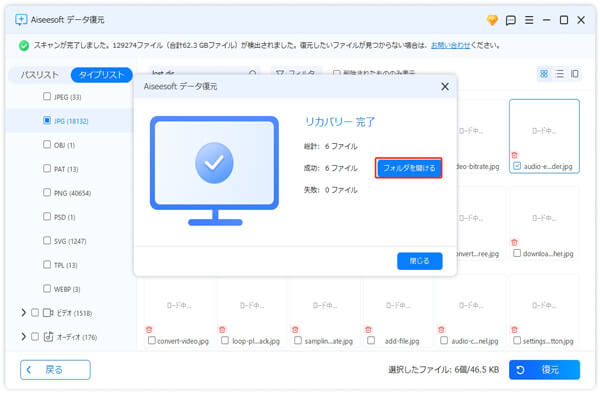Image resolution: width=600 pixels, height=393 pixels.
Task: Click the Aiseesoft app logo icon
Action: pyautogui.click(x=21, y=20)
